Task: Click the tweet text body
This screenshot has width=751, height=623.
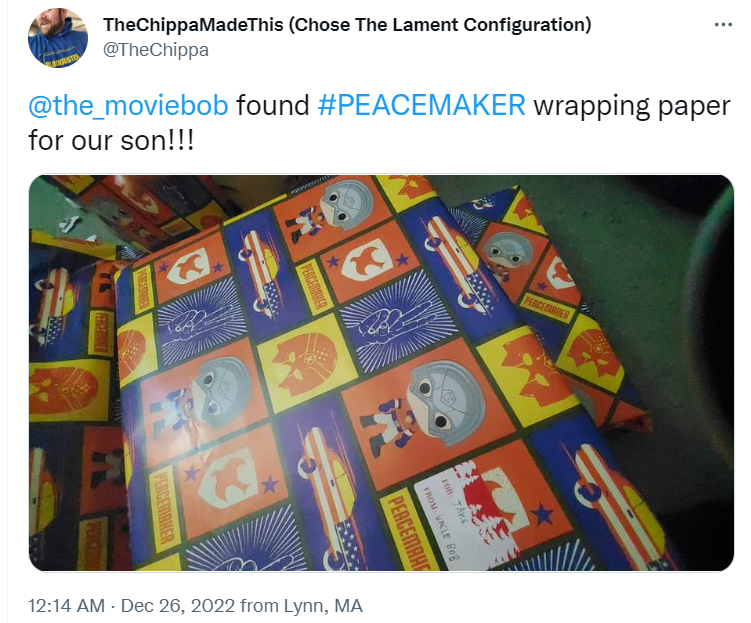Action: click(x=379, y=123)
